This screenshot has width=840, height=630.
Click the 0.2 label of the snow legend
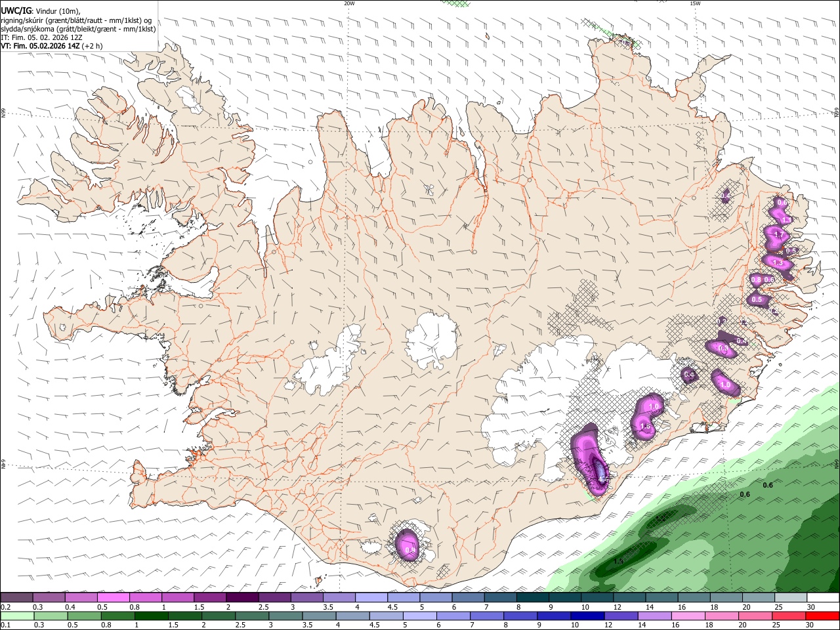5,607
